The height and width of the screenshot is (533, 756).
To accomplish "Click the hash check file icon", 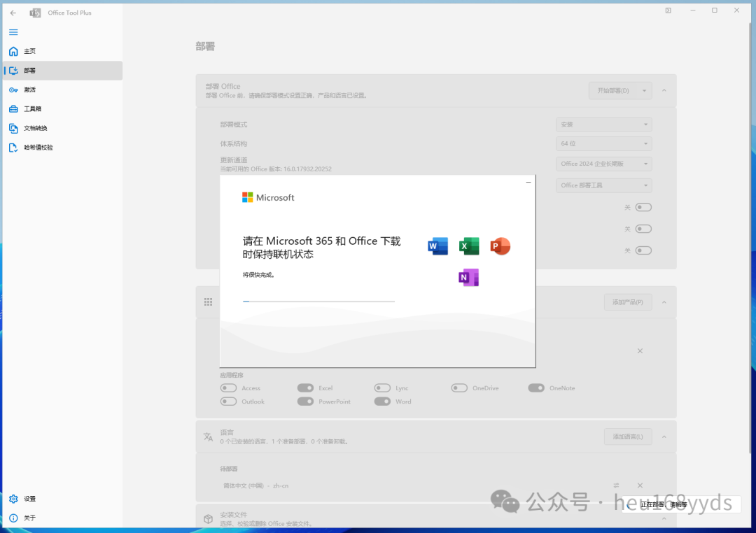I will tap(13, 148).
